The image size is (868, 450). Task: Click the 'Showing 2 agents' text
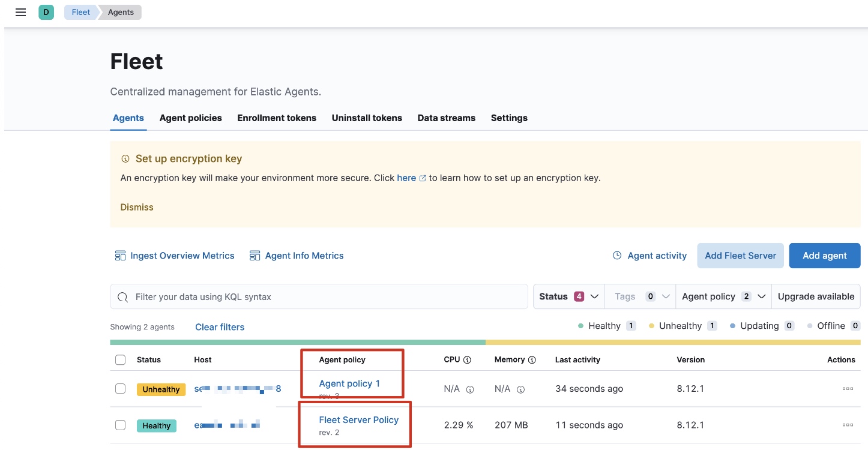(142, 327)
